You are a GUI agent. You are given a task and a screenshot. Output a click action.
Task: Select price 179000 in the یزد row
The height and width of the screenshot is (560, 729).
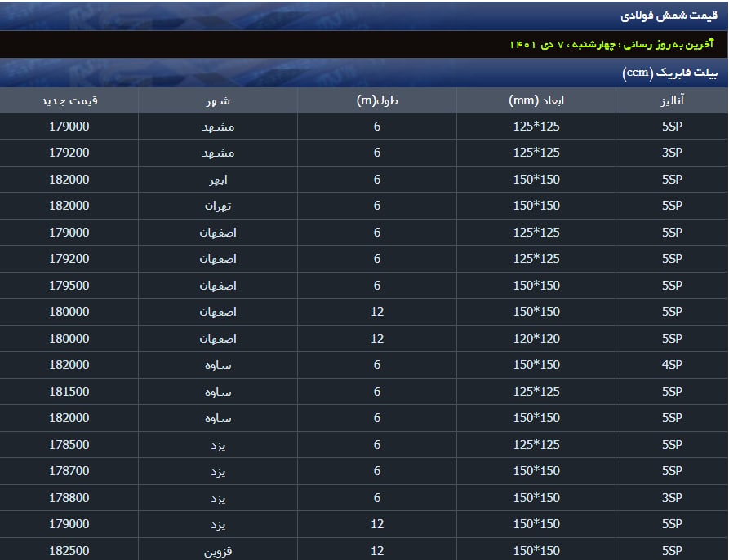click(x=69, y=523)
